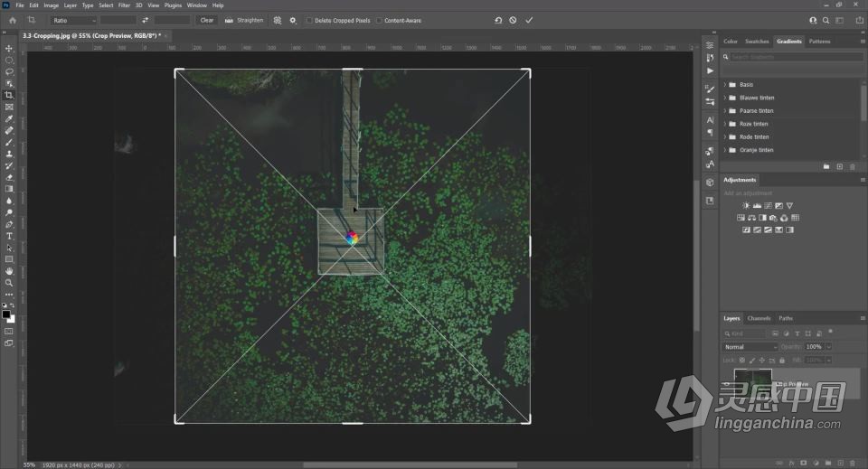Open the home screen button
Screen dimensions: 868x469
pos(12,20)
